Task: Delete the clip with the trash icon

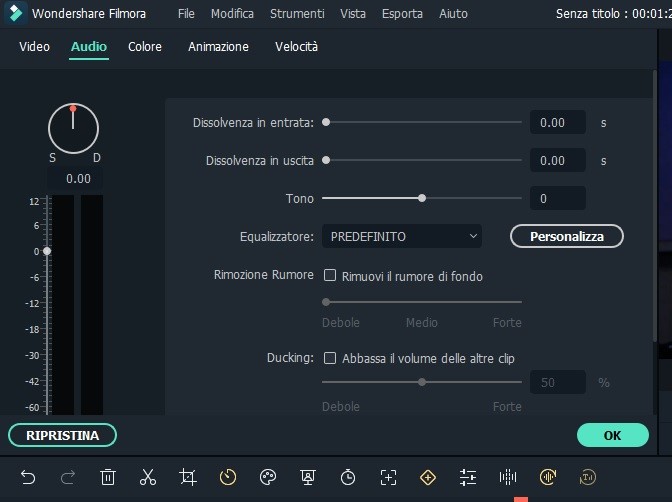Action: [108, 477]
